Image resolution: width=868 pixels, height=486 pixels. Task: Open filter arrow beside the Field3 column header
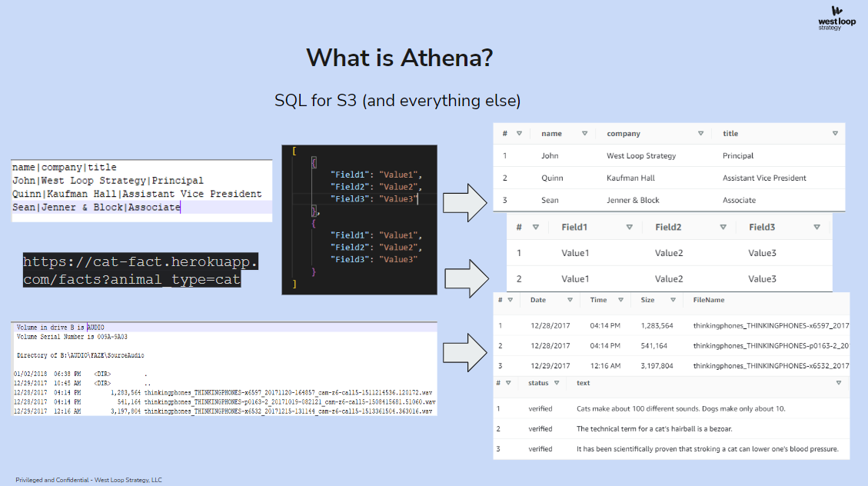coord(817,227)
